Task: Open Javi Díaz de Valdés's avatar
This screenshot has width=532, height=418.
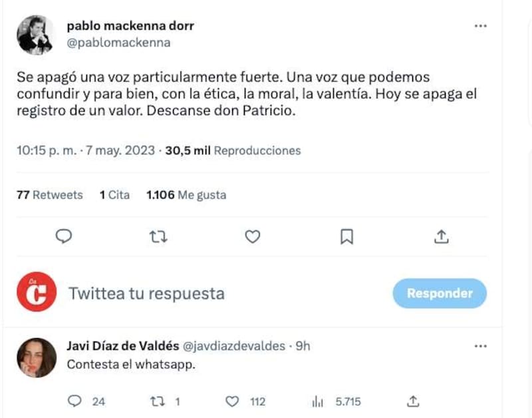Action: point(35,356)
